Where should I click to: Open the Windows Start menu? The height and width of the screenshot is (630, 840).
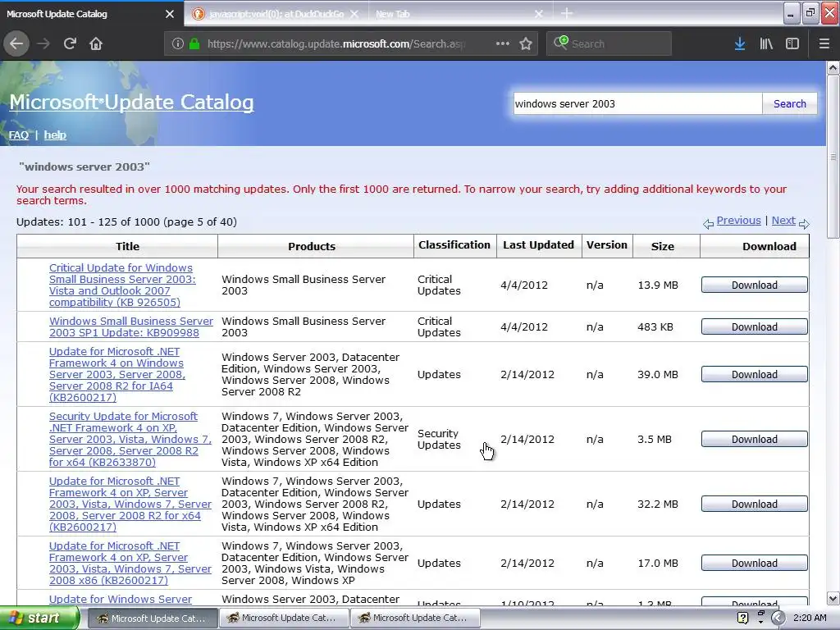39,619
